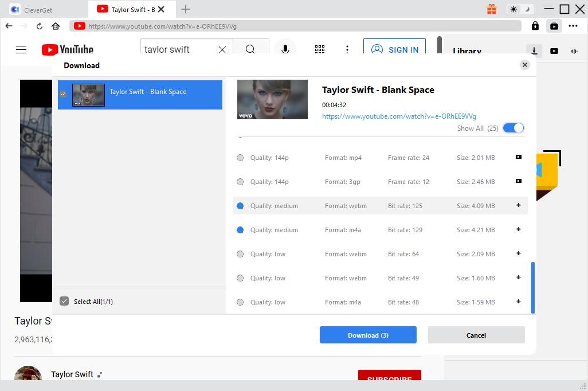
Task: Go to the home page icon
Action: click(x=56, y=26)
